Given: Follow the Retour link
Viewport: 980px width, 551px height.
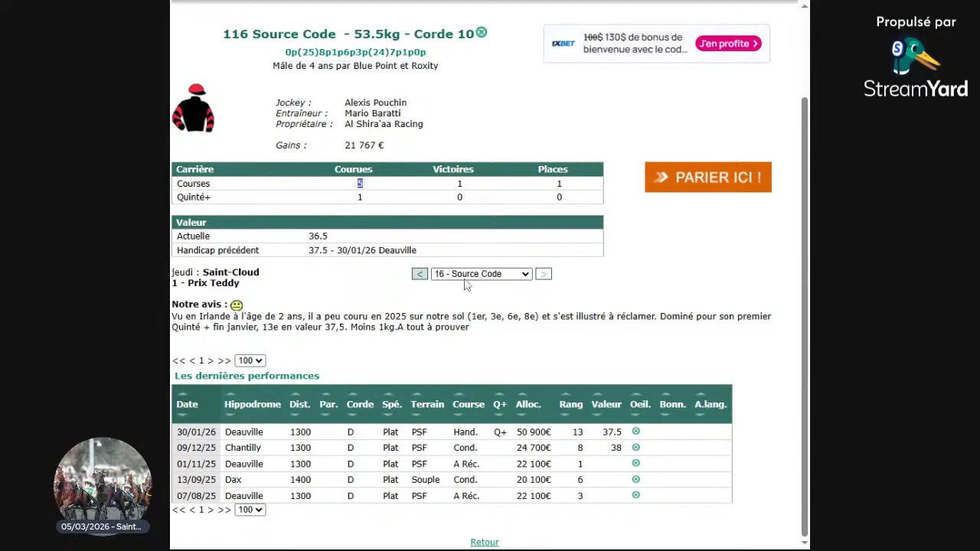Looking at the screenshot, I should (x=485, y=542).
